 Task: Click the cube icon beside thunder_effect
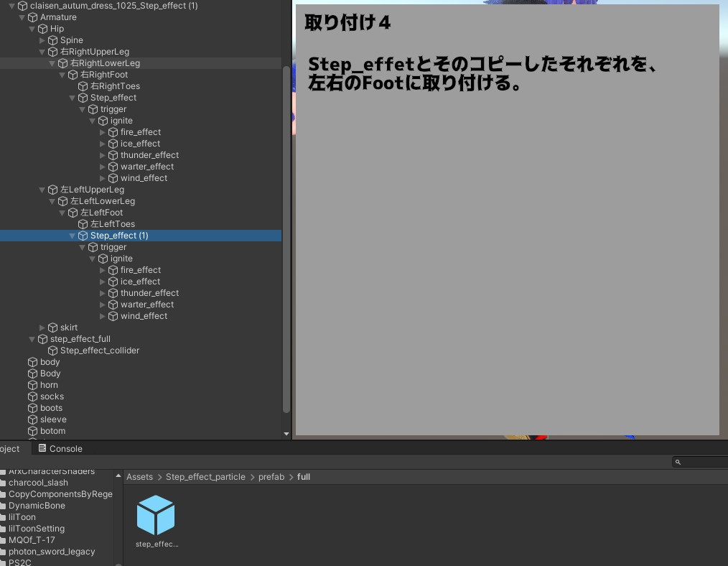point(113,154)
